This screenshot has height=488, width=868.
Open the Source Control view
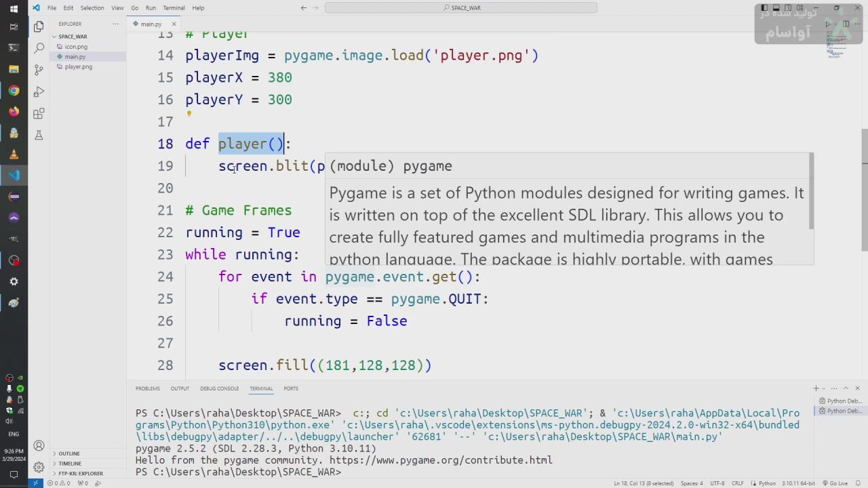pos(39,70)
